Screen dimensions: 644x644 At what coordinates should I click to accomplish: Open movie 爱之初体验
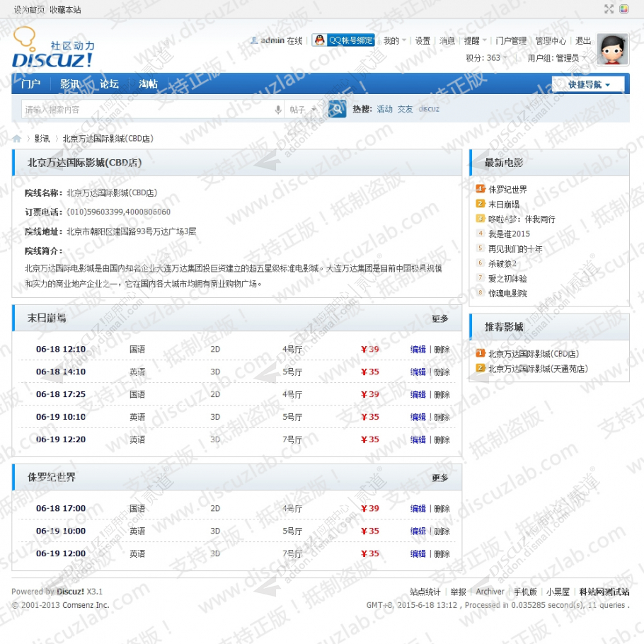[x=507, y=278]
